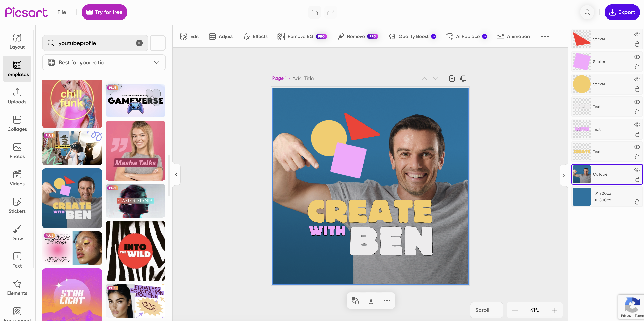644x321 pixels.
Task: Click the Export button
Action: [x=622, y=12]
